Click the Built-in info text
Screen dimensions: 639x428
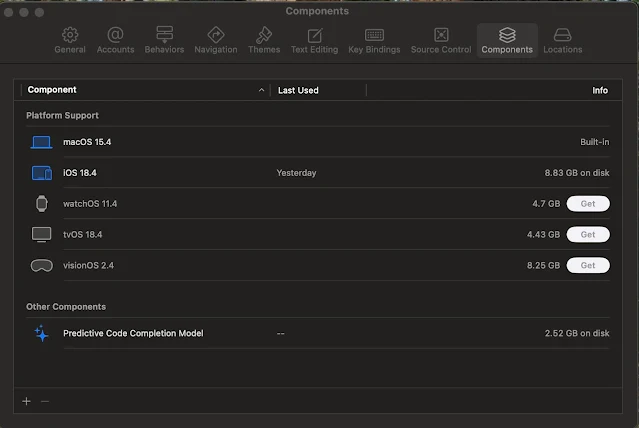tap(595, 142)
